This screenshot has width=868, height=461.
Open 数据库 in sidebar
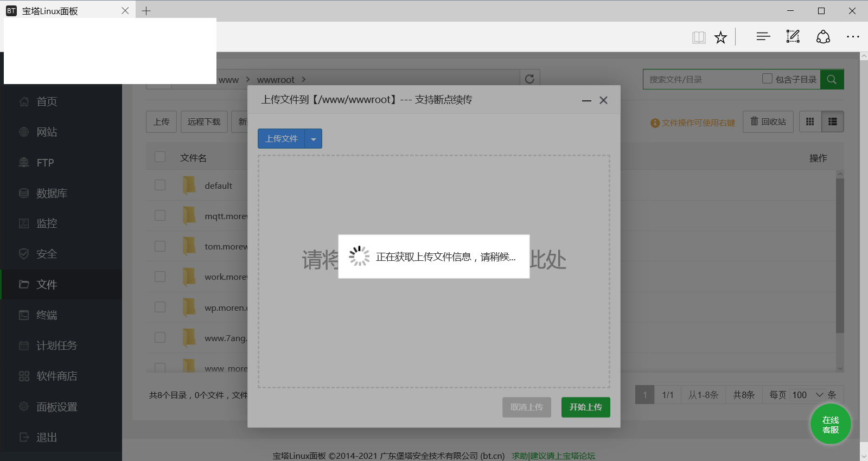pos(61,193)
